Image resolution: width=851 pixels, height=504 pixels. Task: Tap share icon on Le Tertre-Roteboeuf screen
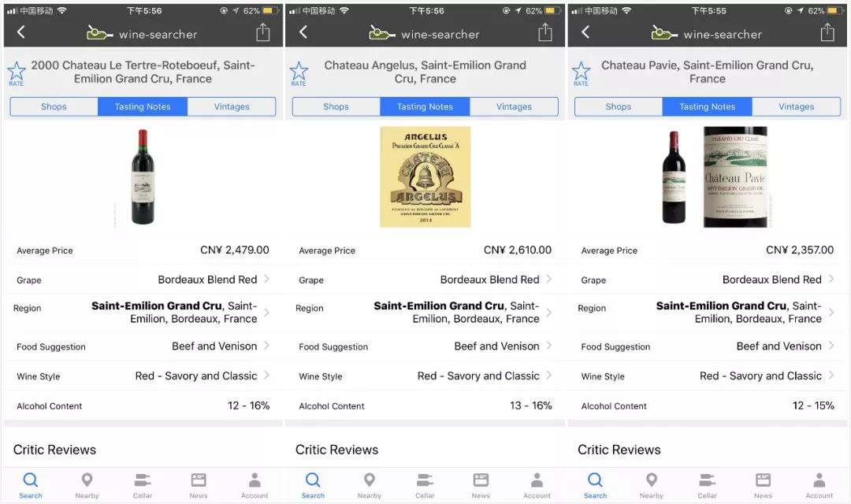point(262,32)
